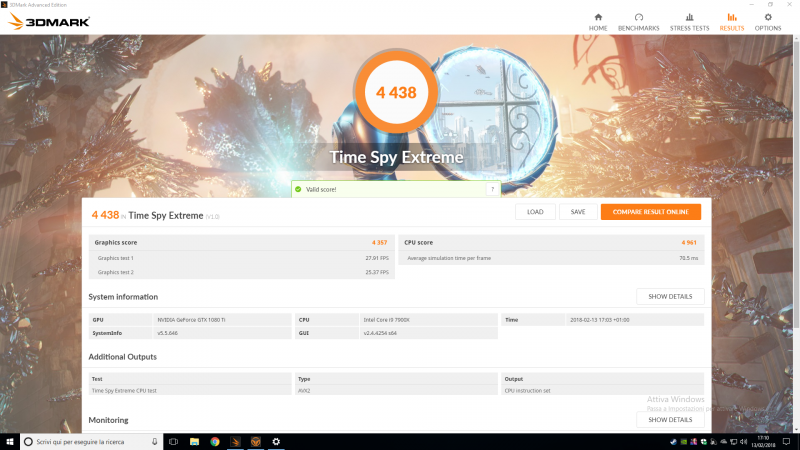Click the green valid score checkmark
The image size is (800, 450).
pos(298,189)
